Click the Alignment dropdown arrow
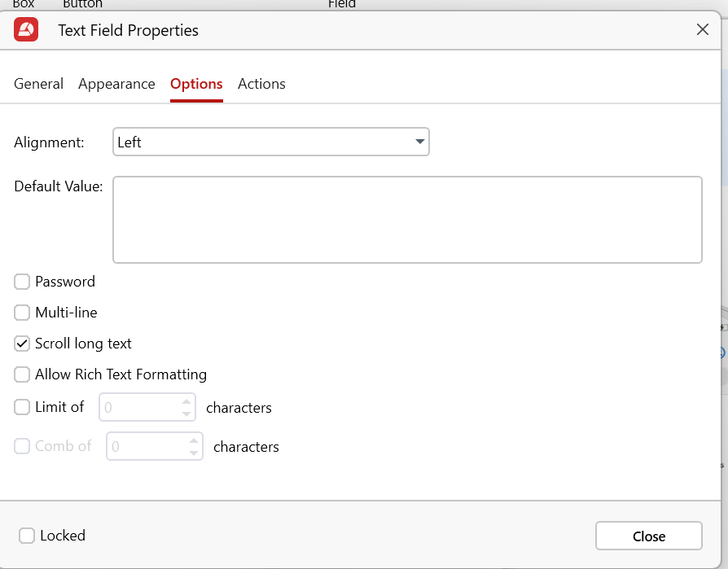This screenshot has width=728, height=569. pyautogui.click(x=419, y=142)
